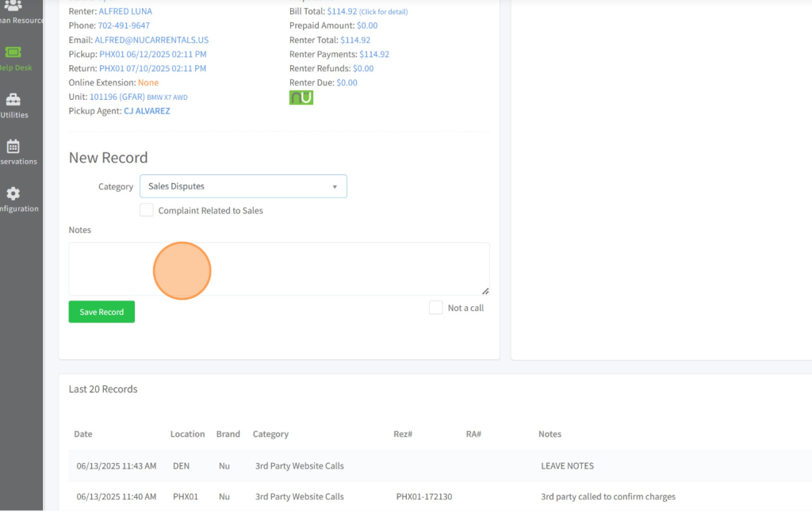Open renter ALFRED LUNA link

pos(125,12)
